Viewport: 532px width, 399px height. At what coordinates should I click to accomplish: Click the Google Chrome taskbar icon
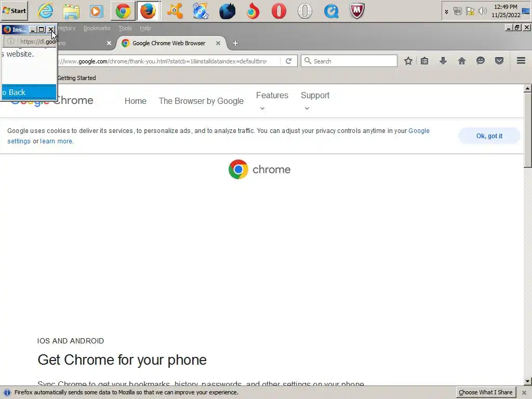123,11
